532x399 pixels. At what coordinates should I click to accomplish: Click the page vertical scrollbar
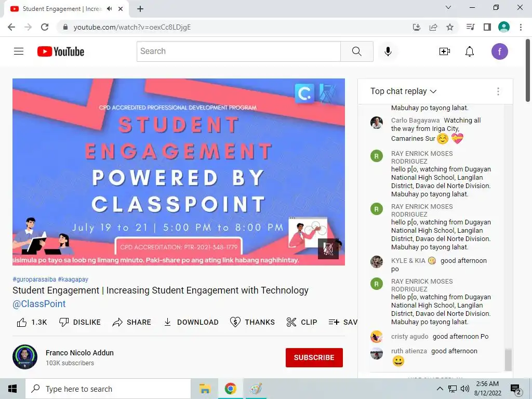[x=528, y=71]
